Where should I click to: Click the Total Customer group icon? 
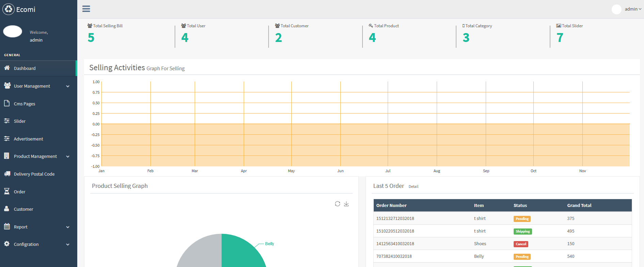277,26
